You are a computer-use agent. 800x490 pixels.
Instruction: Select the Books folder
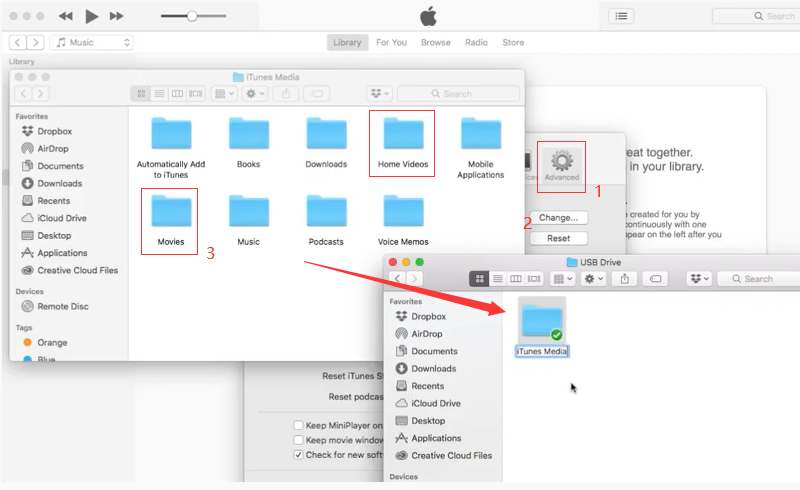click(x=248, y=143)
